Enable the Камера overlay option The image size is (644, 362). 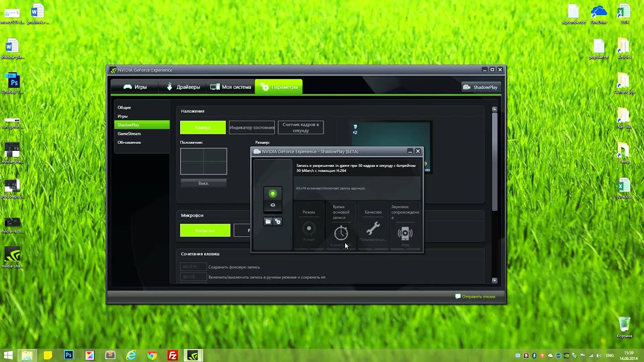203,127
